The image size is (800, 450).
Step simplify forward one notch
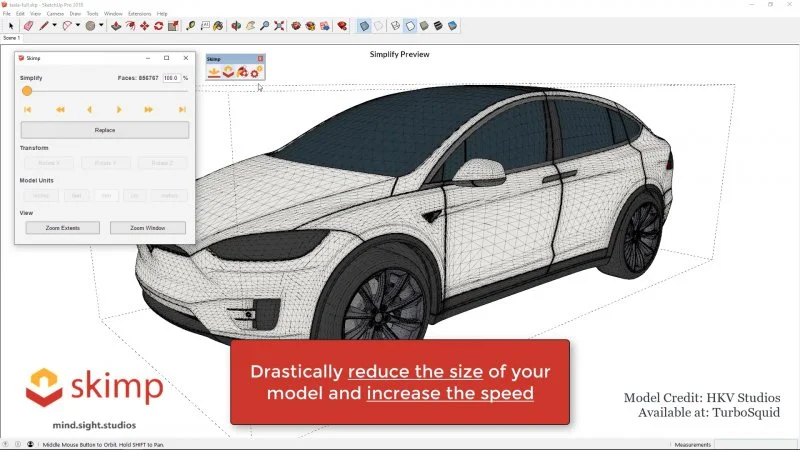click(119, 110)
